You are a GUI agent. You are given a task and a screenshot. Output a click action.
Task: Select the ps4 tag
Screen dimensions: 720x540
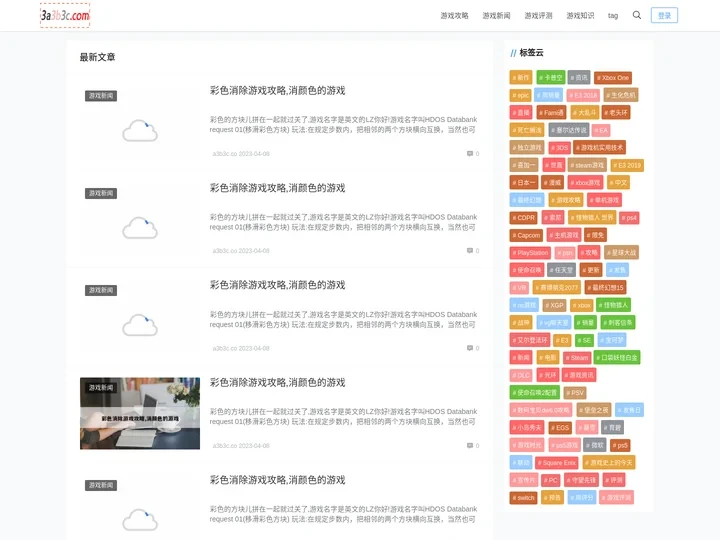(x=629, y=218)
